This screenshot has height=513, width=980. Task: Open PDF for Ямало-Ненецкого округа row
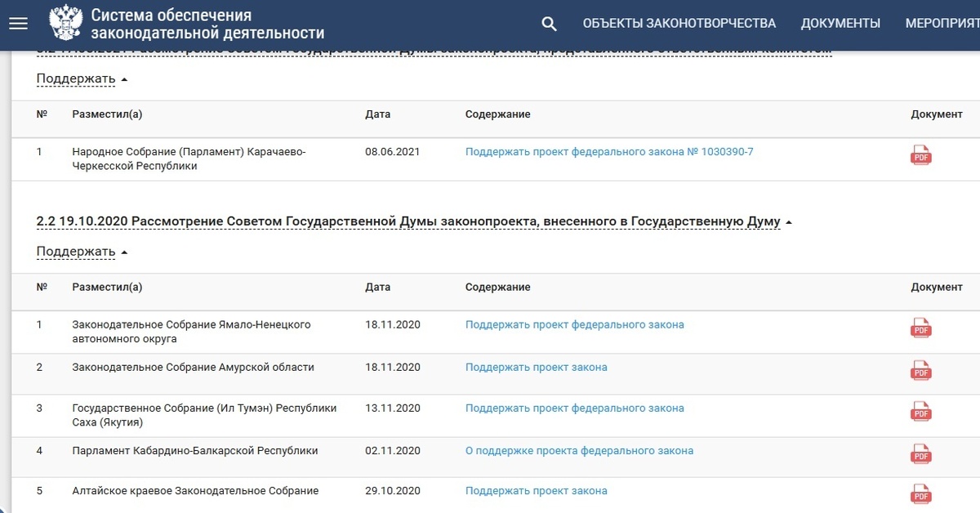(920, 328)
